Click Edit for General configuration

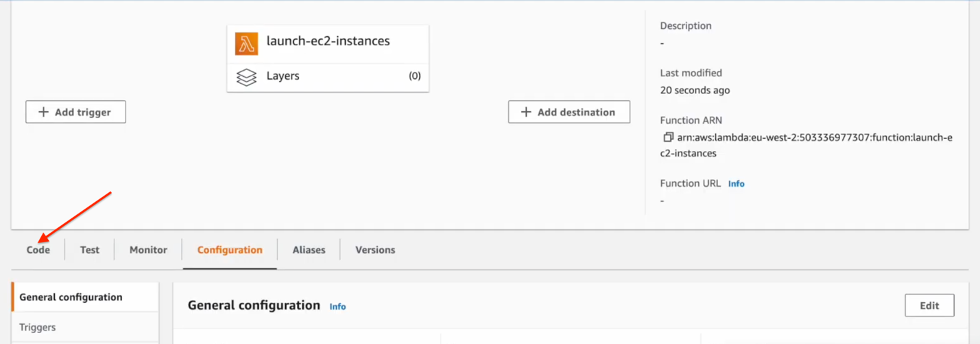[x=929, y=306]
